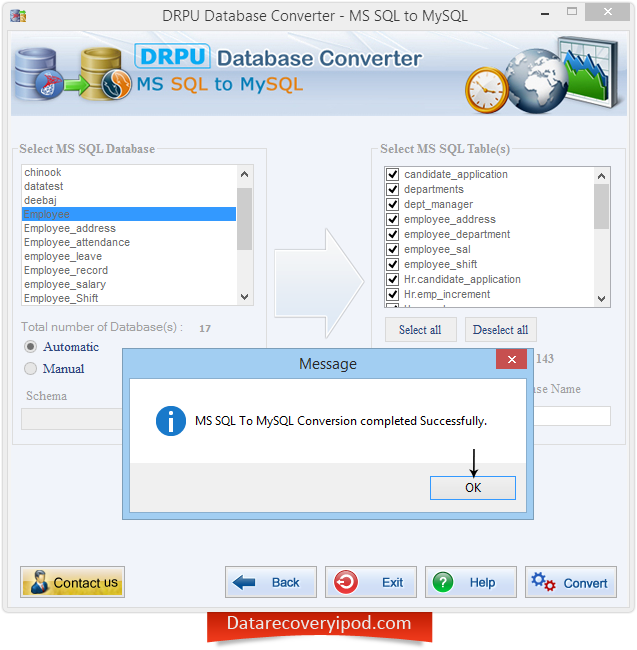
Task: Maximize the DRPU converter window
Action: (x=572, y=12)
